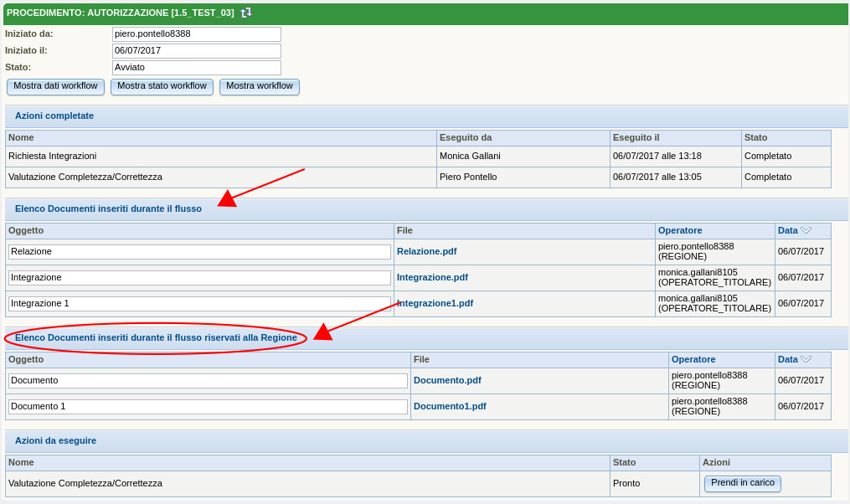
Task: Click the sort arrow in reserved documents Data header
Action: 806,359
